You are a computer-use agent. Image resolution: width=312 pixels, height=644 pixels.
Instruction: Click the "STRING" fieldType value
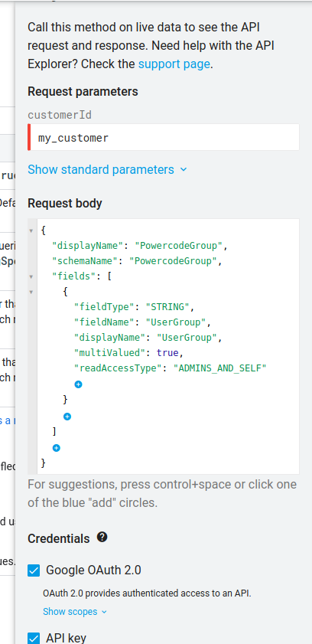point(167,307)
